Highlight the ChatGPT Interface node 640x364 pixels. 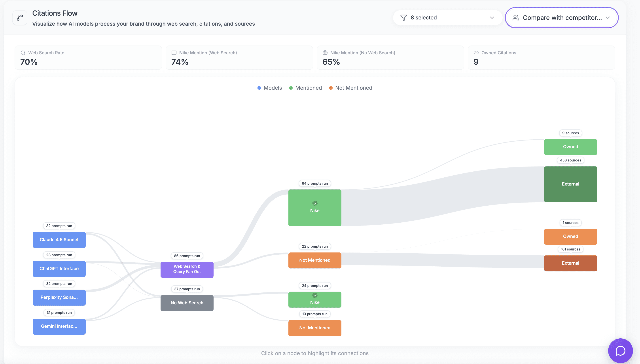pos(59,269)
